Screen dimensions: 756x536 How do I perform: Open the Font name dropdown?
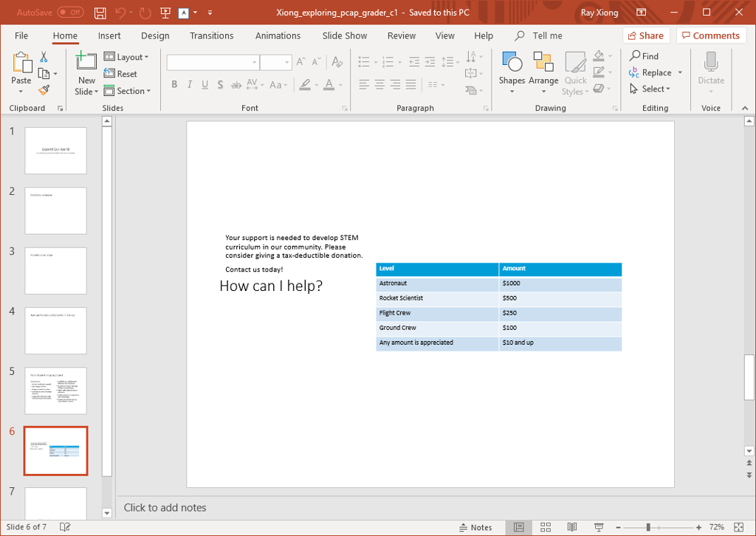[x=254, y=62]
